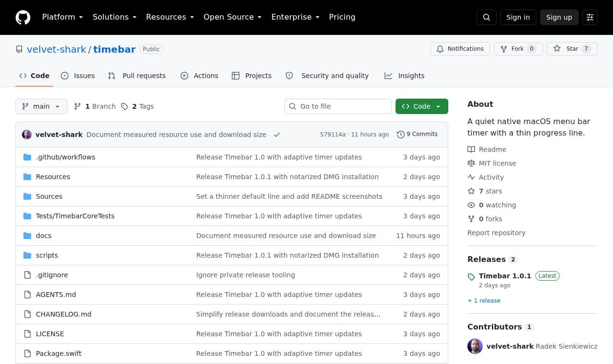Click the Sign in button
The image size is (613, 364).
pos(518,17)
